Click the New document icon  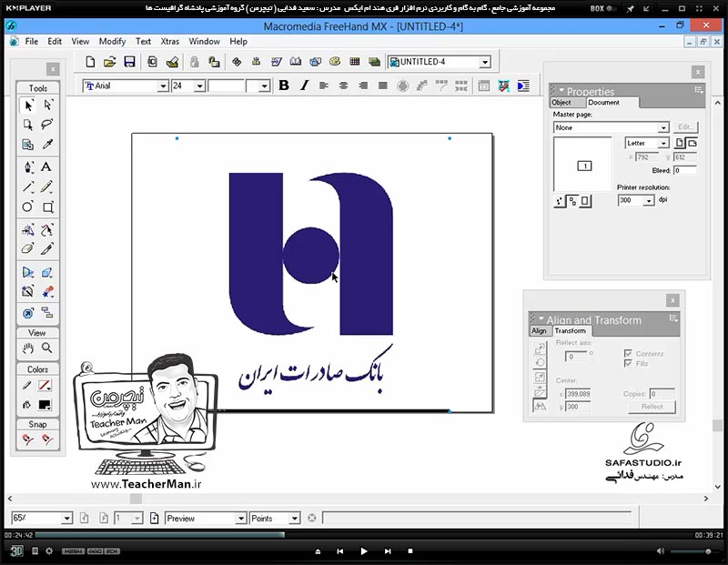click(x=90, y=62)
